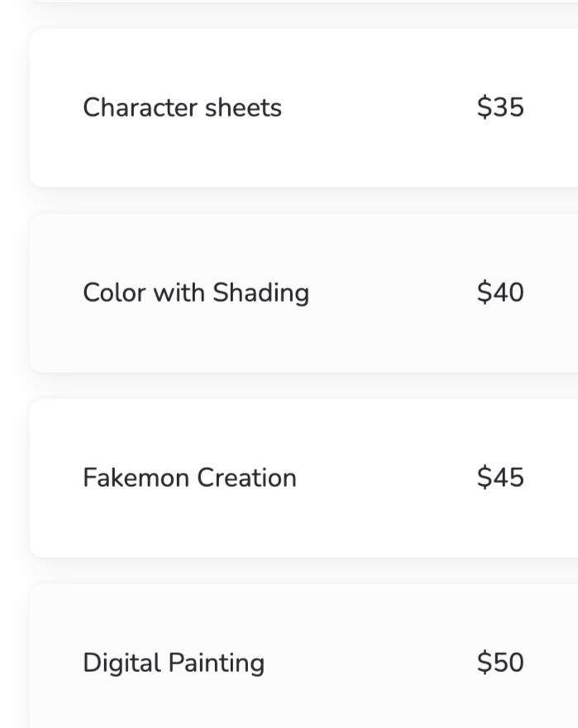Viewport: 578px width, 728px height.
Task: Click the $35 price
Action: 500,107
